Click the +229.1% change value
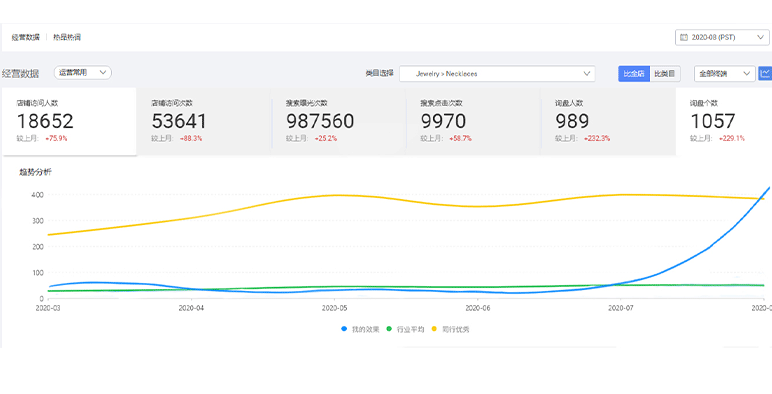Viewport: 772px width, 394px height. [732, 139]
